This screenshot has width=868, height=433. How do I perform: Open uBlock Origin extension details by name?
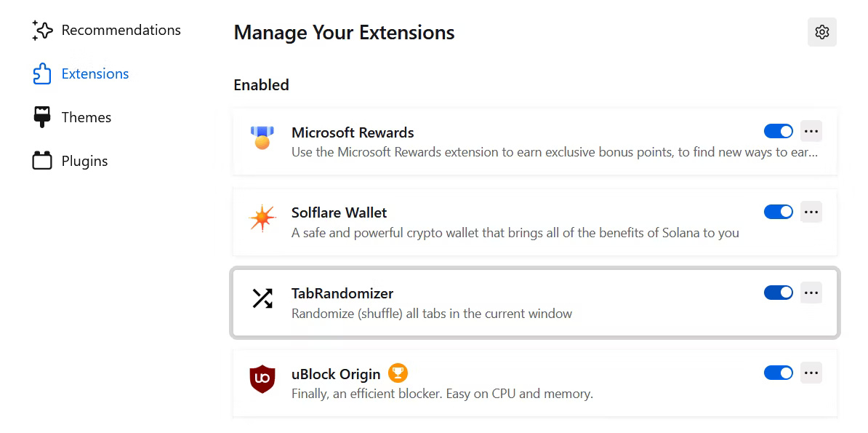[x=336, y=374]
